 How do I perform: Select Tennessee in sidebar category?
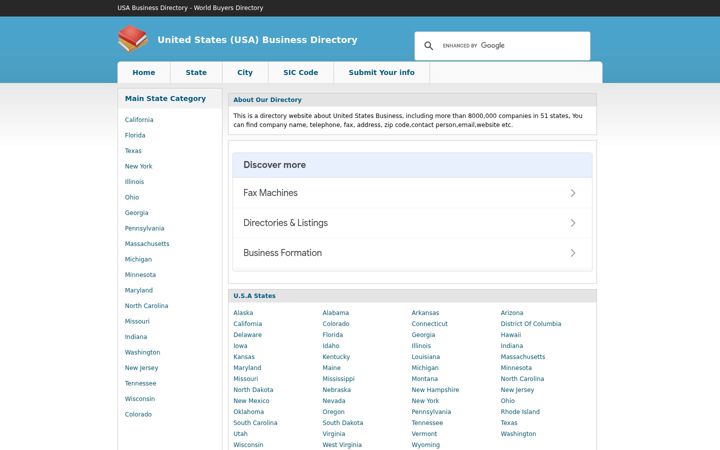(x=141, y=383)
